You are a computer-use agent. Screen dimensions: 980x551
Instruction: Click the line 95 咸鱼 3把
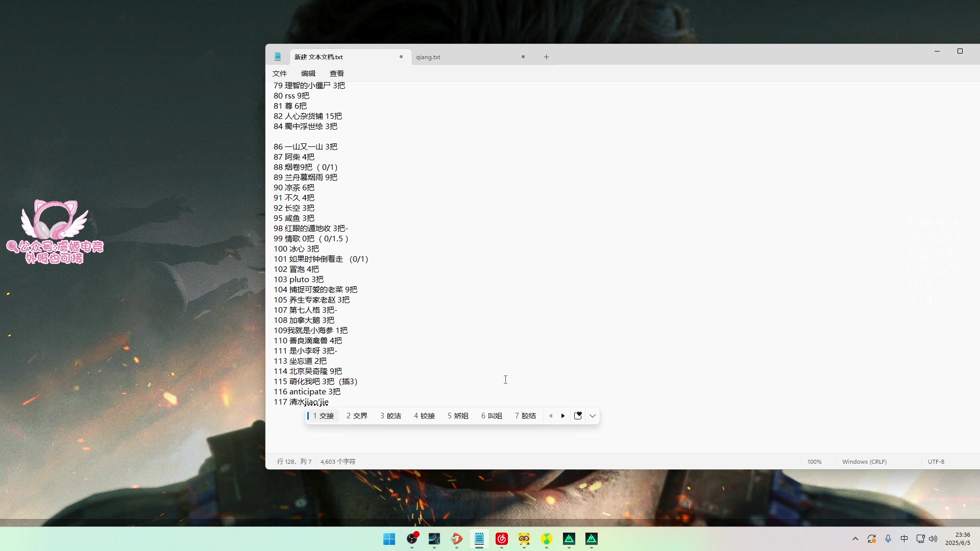pyautogui.click(x=294, y=218)
